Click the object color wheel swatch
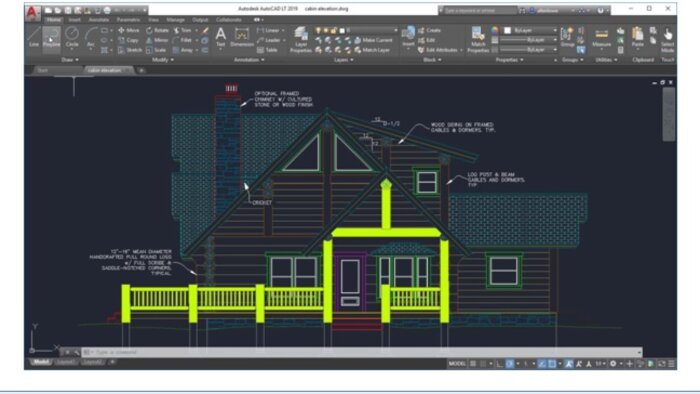The width and height of the screenshot is (700, 394). pos(495,30)
